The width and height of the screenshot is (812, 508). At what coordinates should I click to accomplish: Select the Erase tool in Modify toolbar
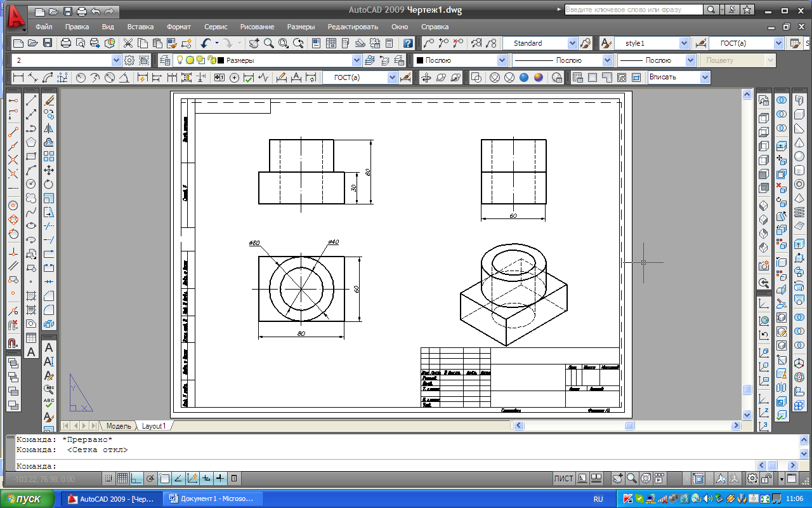(49, 100)
